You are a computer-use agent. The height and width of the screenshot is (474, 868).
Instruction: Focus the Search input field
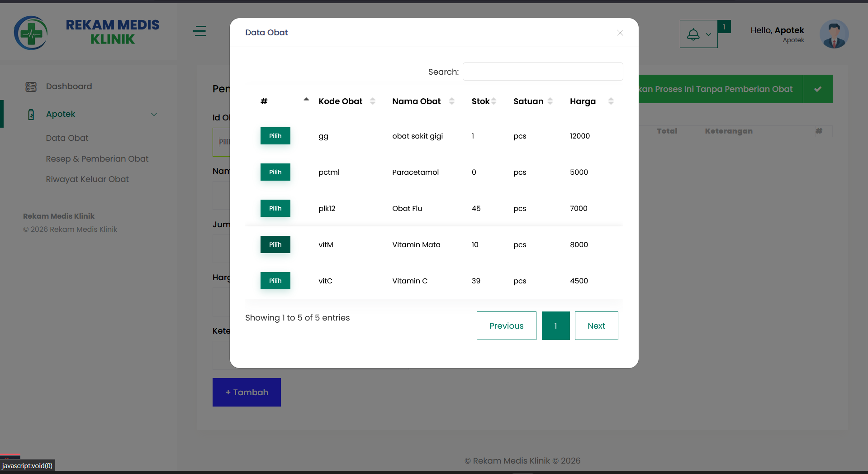pyautogui.click(x=543, y=72)
